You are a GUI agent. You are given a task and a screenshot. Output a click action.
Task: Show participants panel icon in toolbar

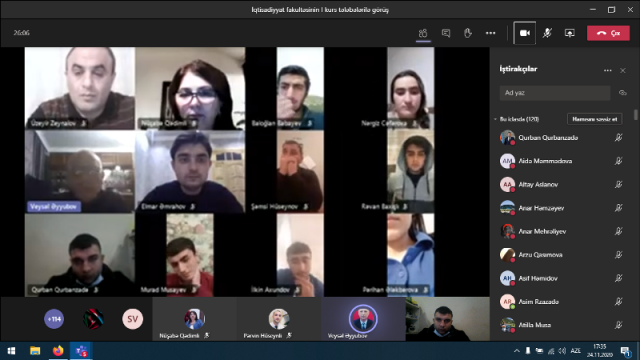[x=423, y=33]
